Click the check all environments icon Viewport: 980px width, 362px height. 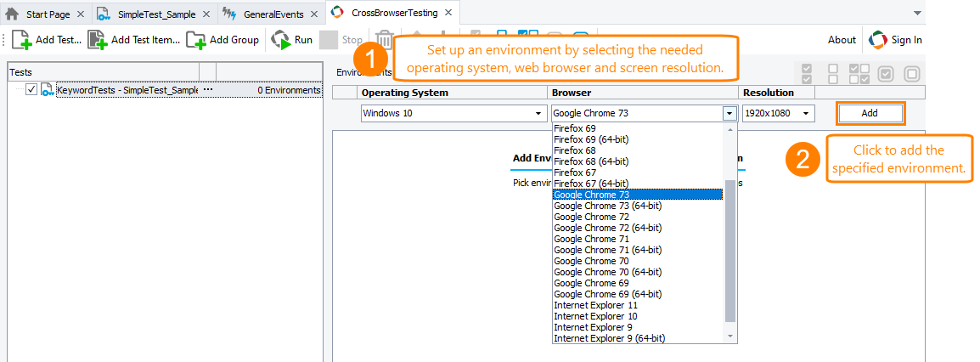pyautogui.click(x=807, y=74)
